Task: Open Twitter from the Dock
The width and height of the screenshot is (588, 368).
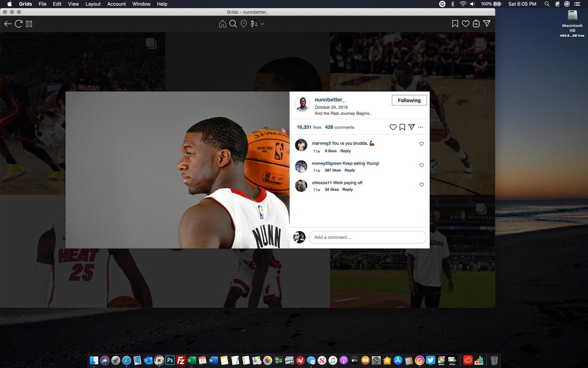Action: click(x=431, y=360)
